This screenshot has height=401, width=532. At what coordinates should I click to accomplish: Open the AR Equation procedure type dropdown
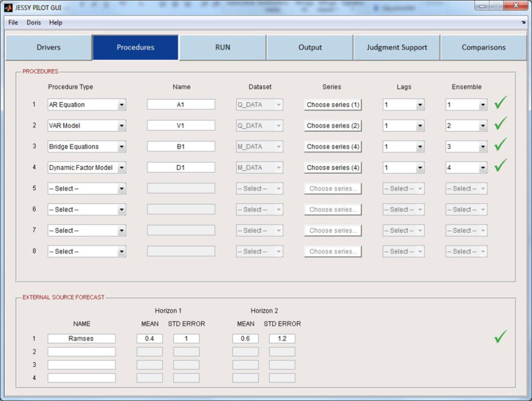click(87, 105)
